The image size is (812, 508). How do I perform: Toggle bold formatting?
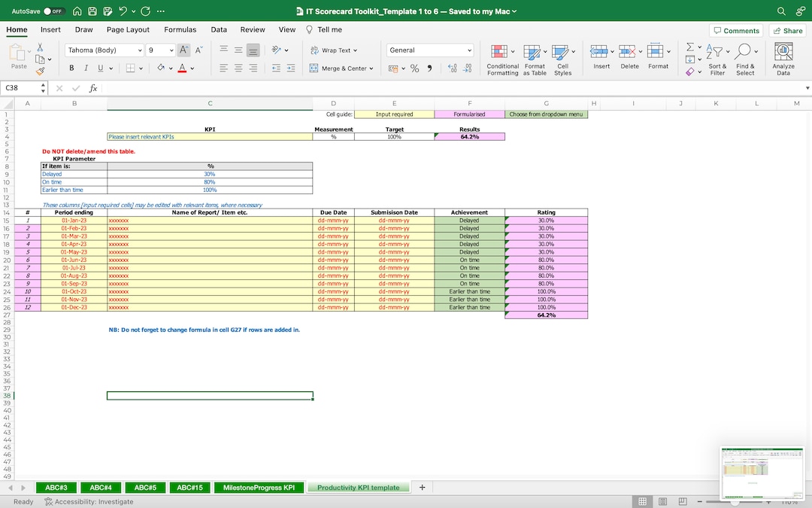[x=71, y=68]
